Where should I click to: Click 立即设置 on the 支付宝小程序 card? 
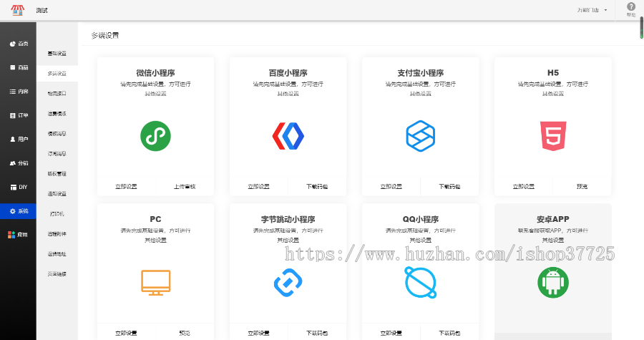click(391, 186)
